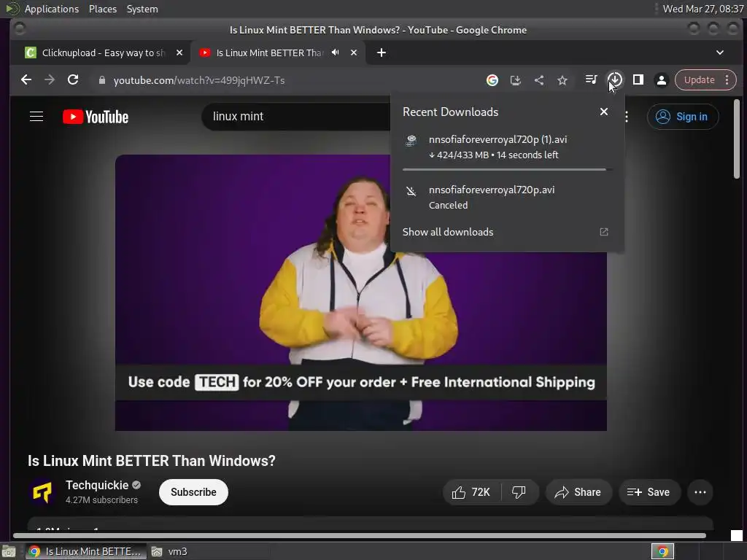
Task: Mute tab via speaker icon on YouTube tab
Action: coord(336,52)
